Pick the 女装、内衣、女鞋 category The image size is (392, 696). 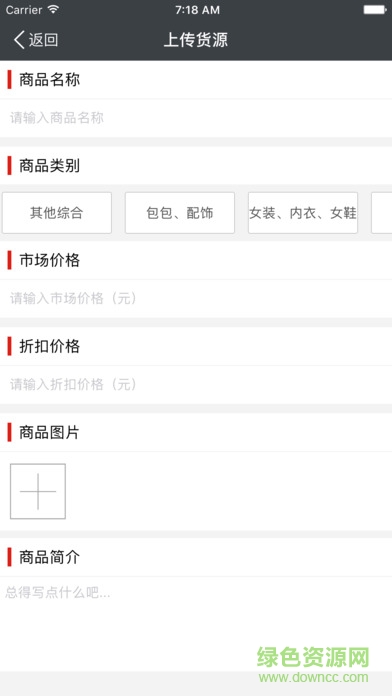(x=303, y=213)
